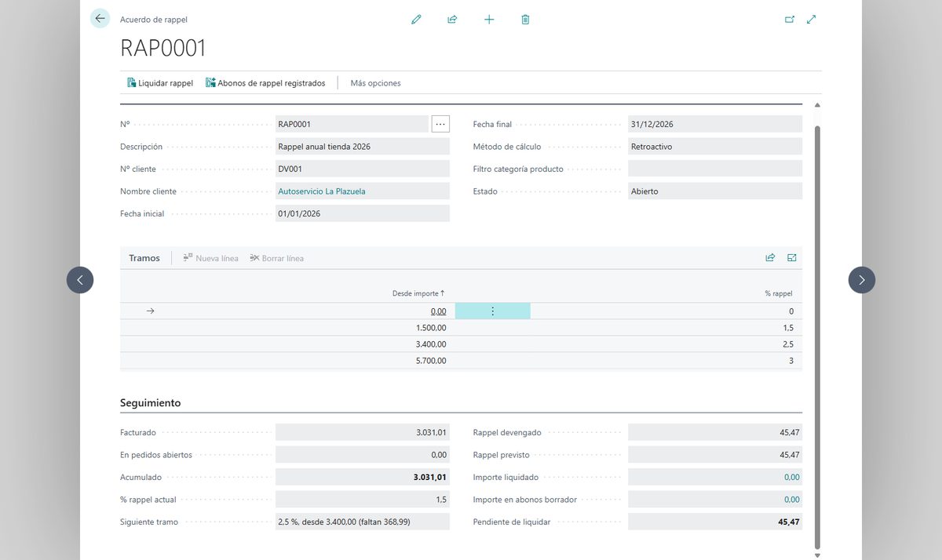Click the Descripción field

(363, 147)
